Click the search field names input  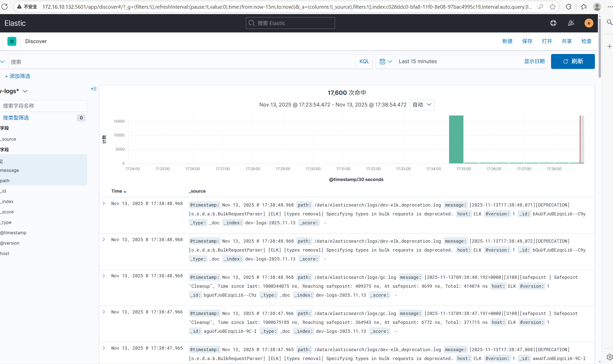(x=43, y=106)
